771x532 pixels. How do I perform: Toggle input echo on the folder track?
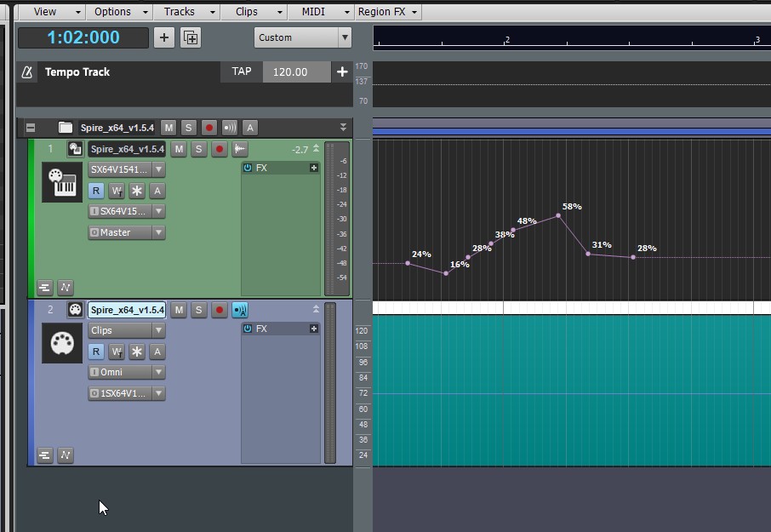tap(230, 128)
